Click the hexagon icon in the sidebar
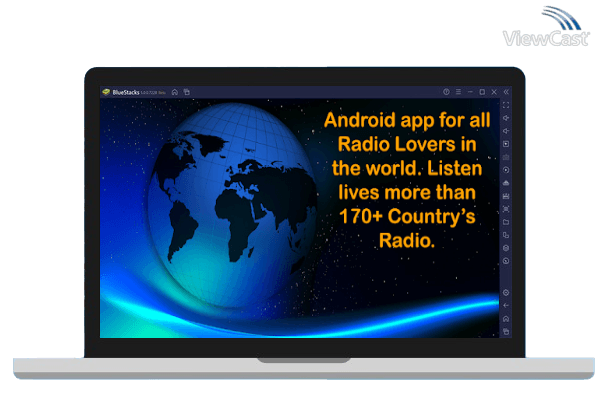The image size is (602, 414). click(506, 248)
